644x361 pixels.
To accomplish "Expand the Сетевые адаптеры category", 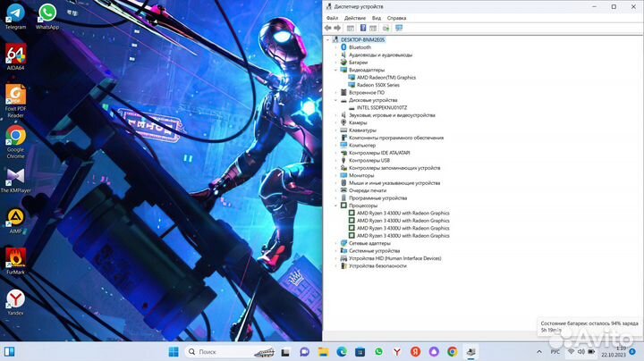I will tap(336, 244).
